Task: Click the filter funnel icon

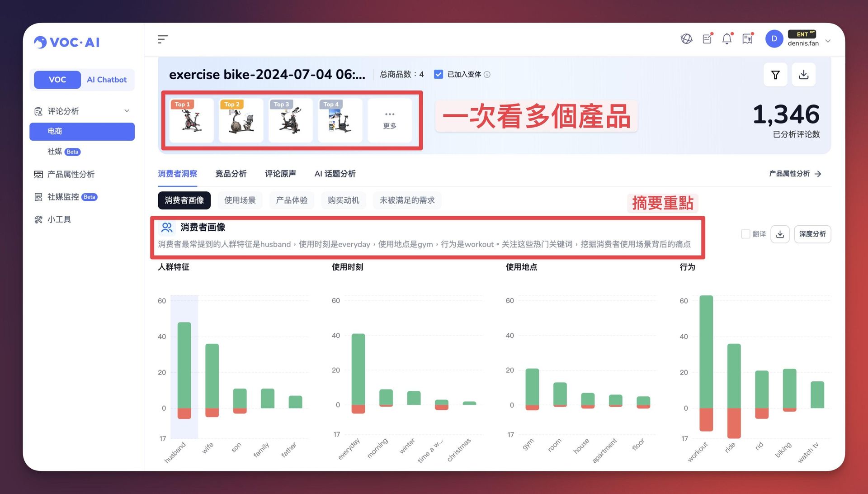Action: [x=775, y=75]
